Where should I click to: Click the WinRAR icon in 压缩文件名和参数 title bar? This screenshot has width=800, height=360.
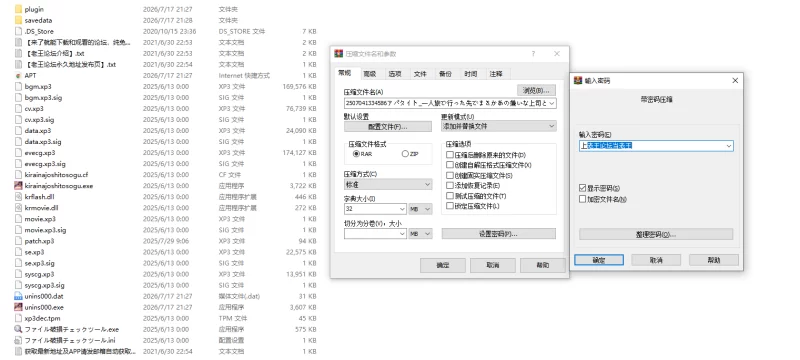point(339,54)
